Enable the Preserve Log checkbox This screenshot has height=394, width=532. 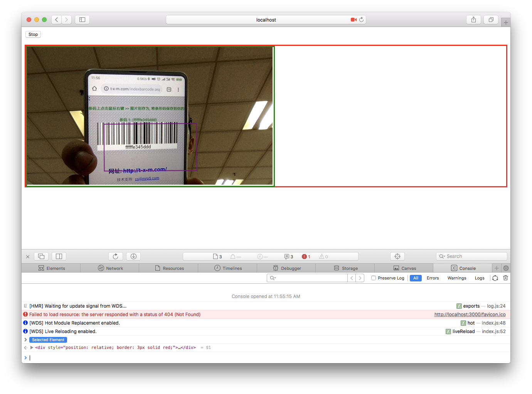tap(373, 278)
